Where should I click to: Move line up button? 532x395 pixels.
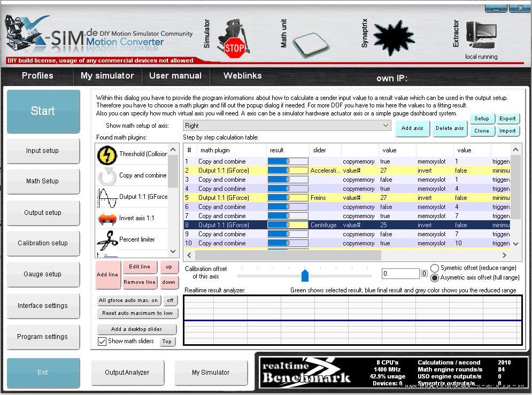pyautogui.click(x=168, y=267)
